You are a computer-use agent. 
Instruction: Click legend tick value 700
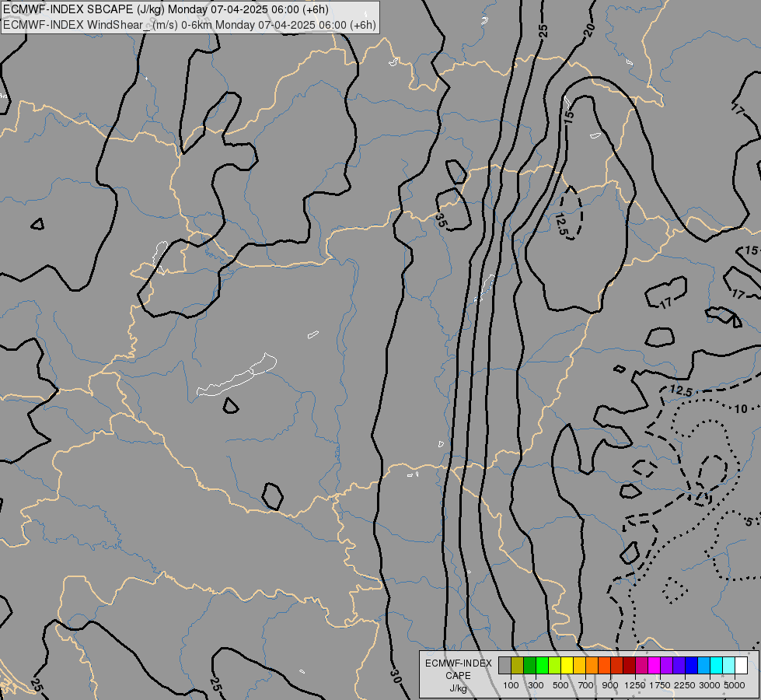click(586, 685)
